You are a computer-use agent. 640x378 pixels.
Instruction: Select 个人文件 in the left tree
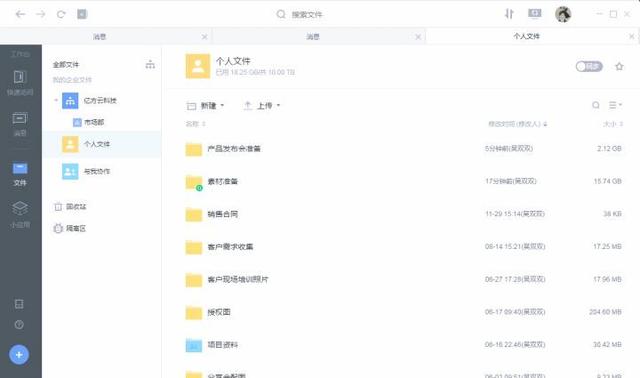102,144
